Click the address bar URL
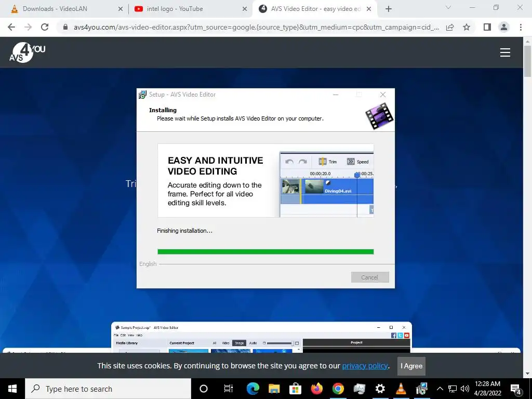 coord(256,27)
